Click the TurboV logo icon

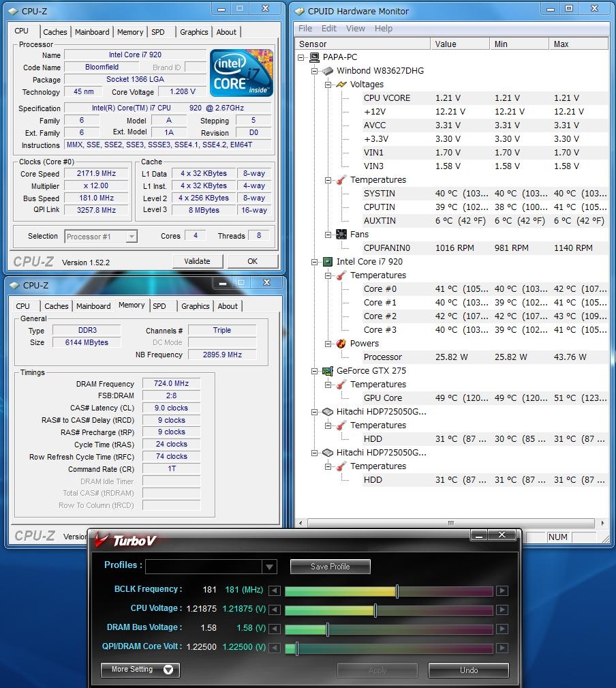[x=102, y=539]
